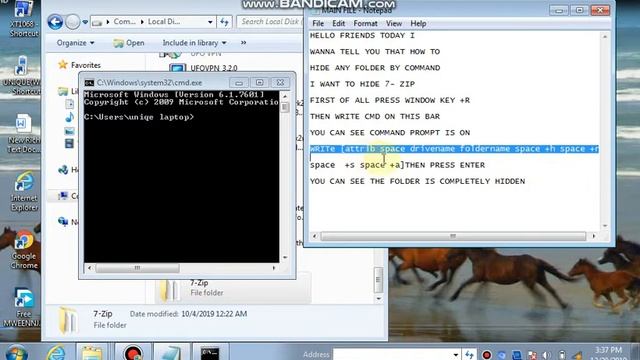Open the Notepad View menu
The height and width of the screenshot is (360, 640).
[394, 23]
